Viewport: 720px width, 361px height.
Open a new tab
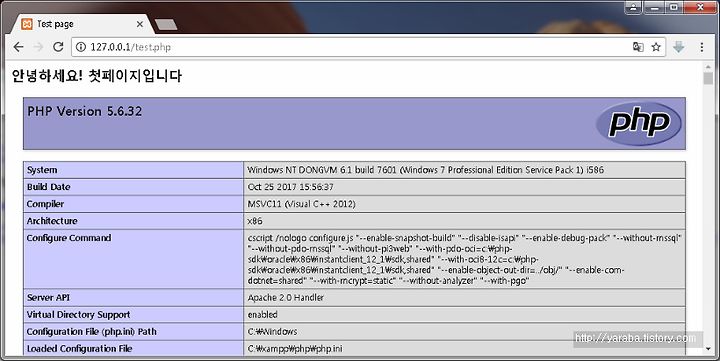pos(166,24)
